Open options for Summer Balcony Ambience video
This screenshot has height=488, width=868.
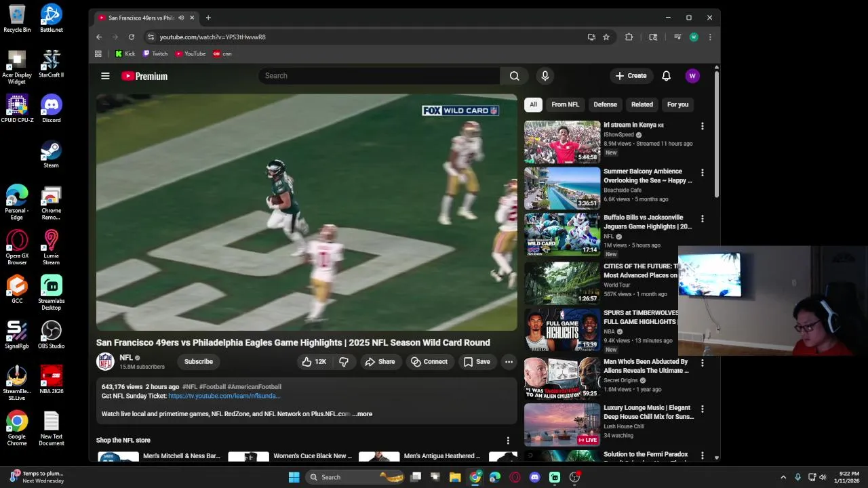(702, 172)
